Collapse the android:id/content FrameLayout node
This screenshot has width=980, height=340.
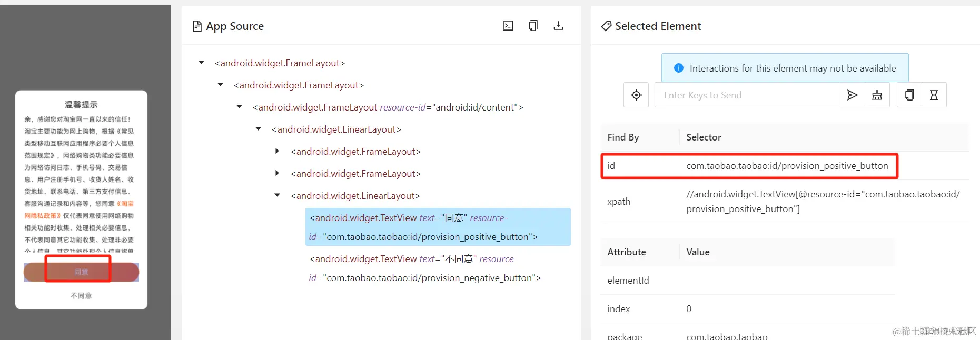[239, 107]
